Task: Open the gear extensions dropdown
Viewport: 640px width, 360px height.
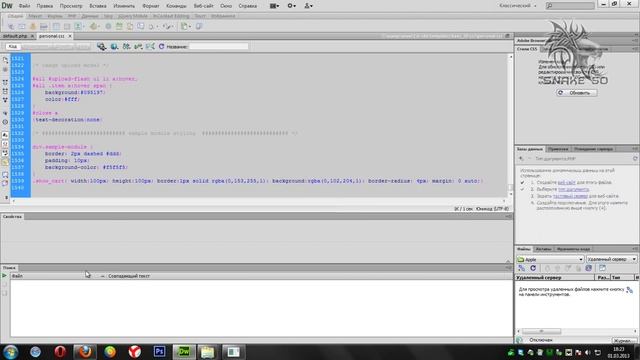Action: pos(291,6)
